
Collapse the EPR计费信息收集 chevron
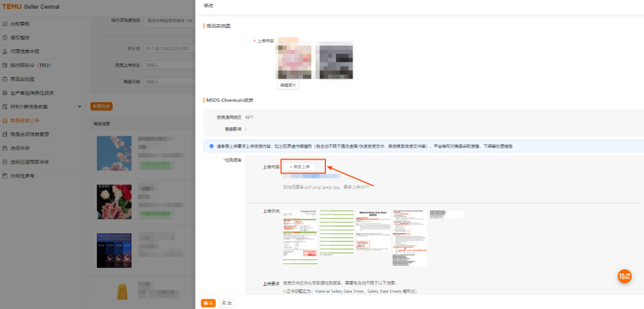pyautogui.click(x=79, y=106)
